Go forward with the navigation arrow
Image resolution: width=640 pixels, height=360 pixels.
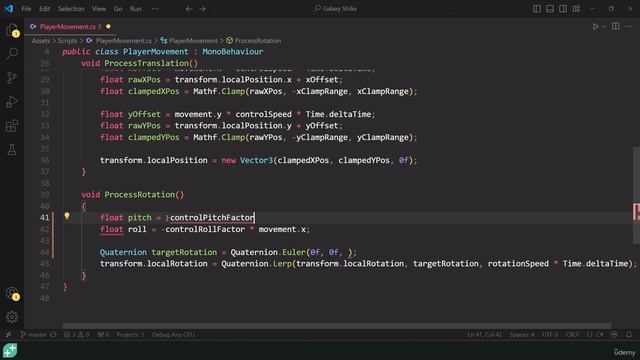pos(202,9)
